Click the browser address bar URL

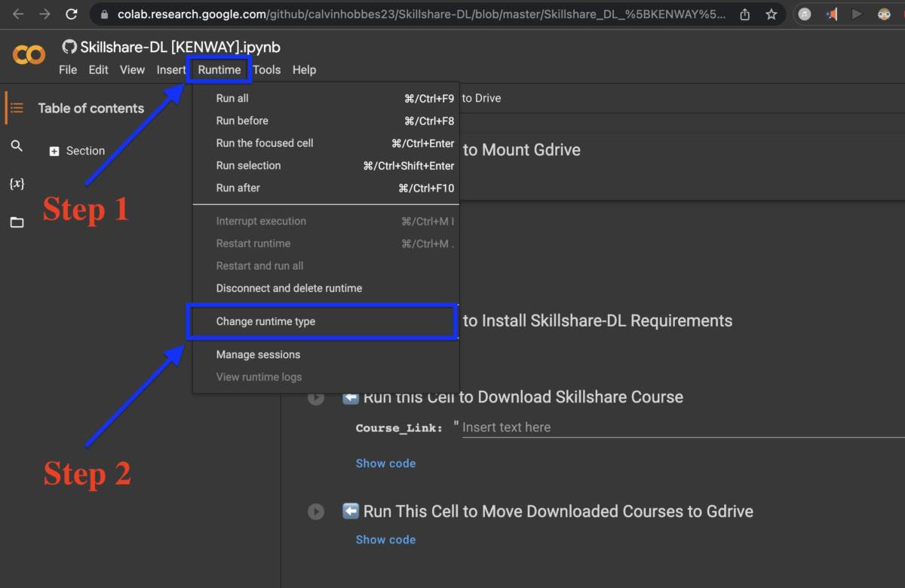pyautogui.click(x=421, y=14)
